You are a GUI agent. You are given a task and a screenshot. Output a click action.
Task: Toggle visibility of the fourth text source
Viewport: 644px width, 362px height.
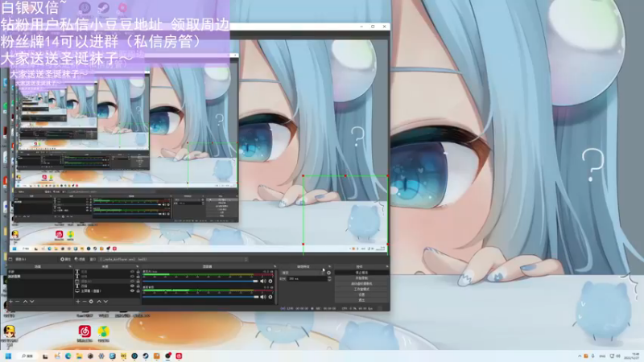pos(132,286)
